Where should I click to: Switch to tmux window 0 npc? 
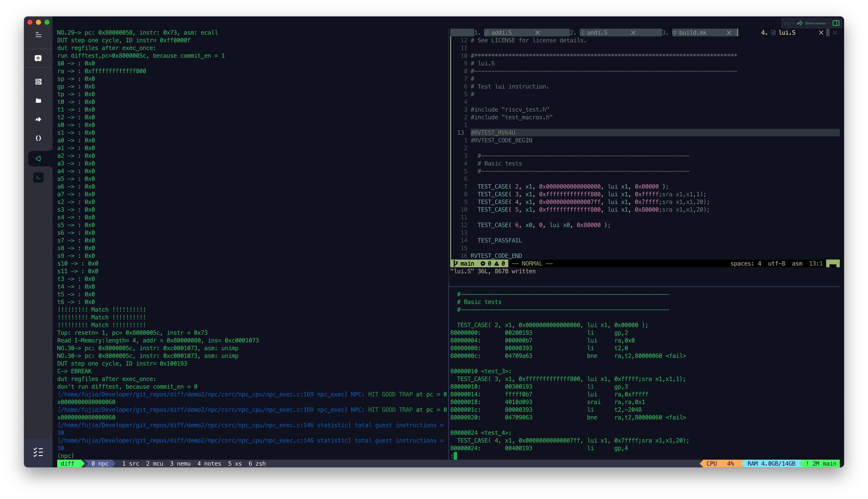click(100, 463)
